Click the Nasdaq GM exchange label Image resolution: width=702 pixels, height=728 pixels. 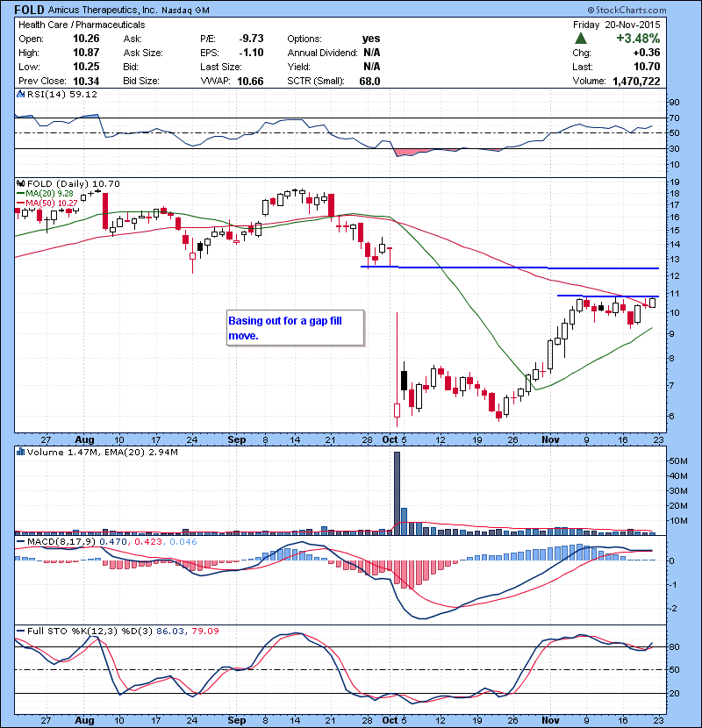[185, 11]
